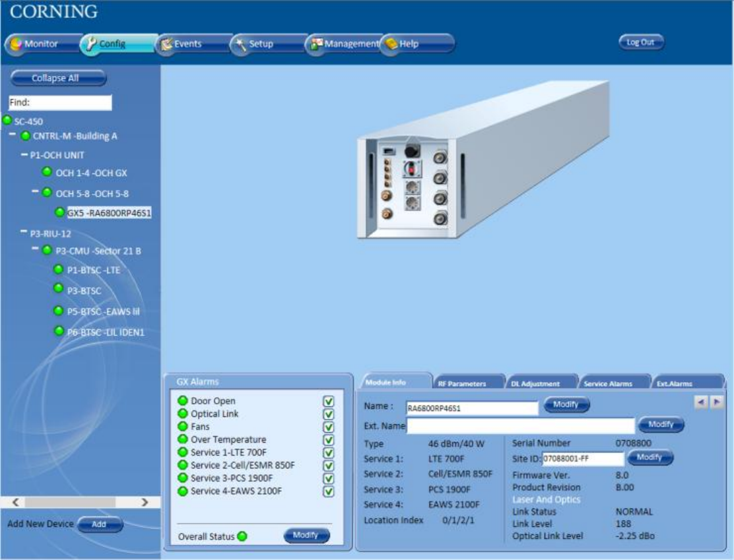Viewport: 734px width, 560px height.
Task: Select GX5 -RA6800RP46S1 tree item
Action: coord(109,213)
